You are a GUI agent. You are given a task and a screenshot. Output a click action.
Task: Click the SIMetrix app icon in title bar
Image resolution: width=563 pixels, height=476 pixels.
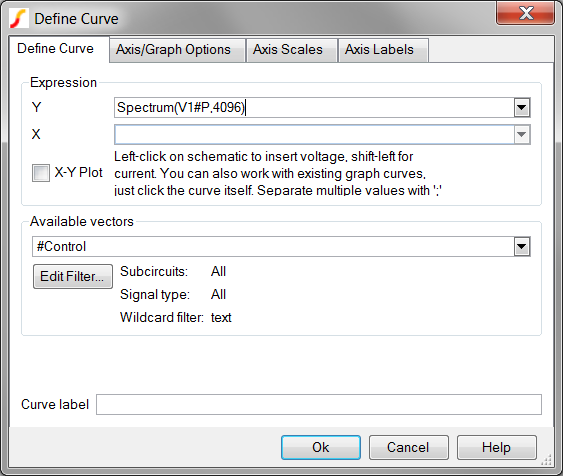point(19,19)
